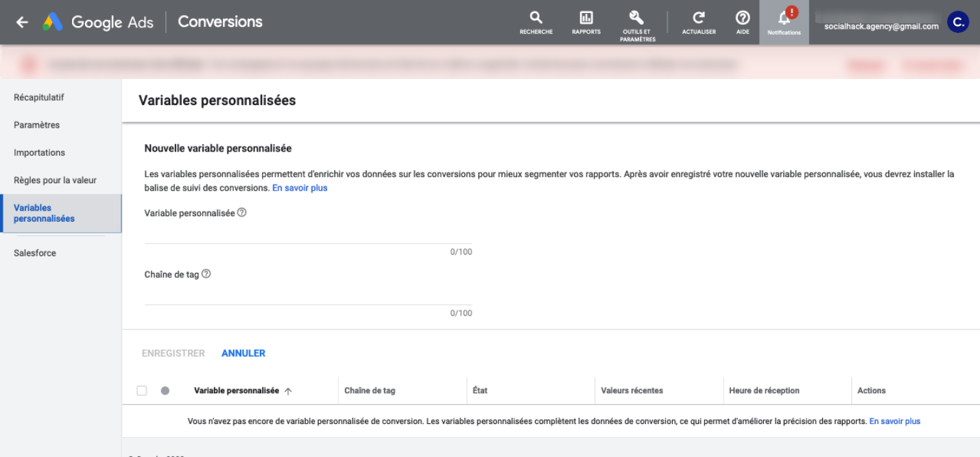Open the Aide help icon
This screenshot has height=457, width=980.
(x=742, y=21)
